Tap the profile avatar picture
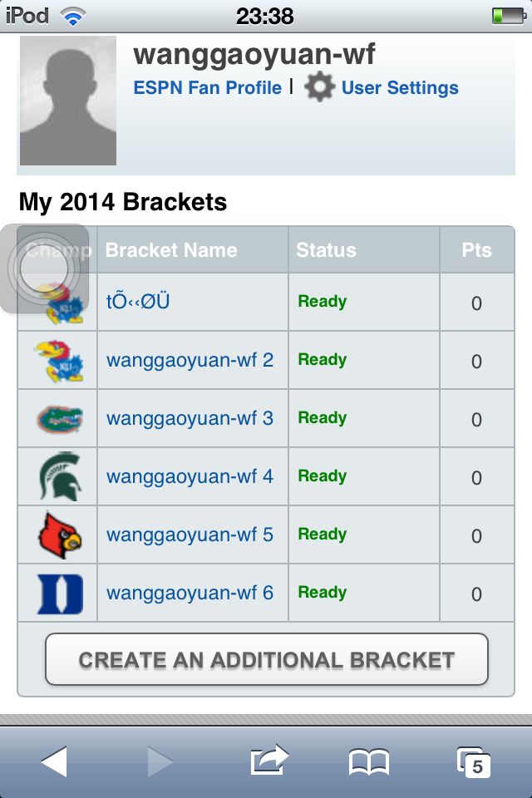This screenshot has height=798, width=532. coord(68,101)
